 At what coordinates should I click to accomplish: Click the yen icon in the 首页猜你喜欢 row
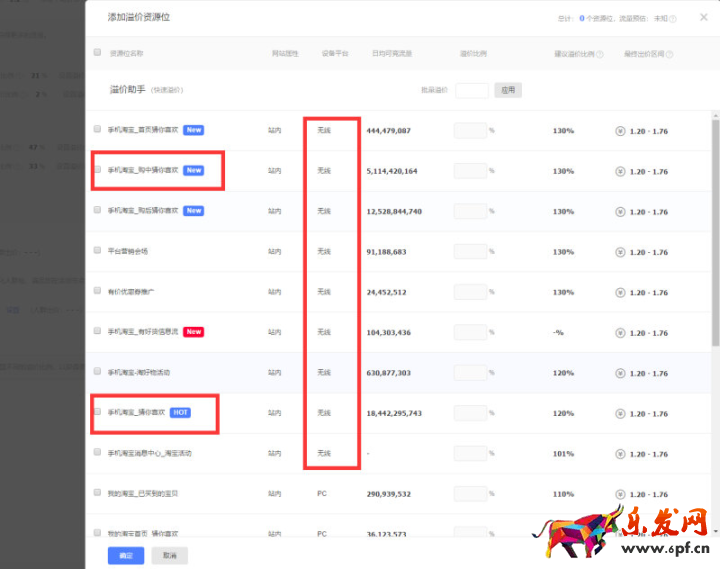(x=620, y=130)
